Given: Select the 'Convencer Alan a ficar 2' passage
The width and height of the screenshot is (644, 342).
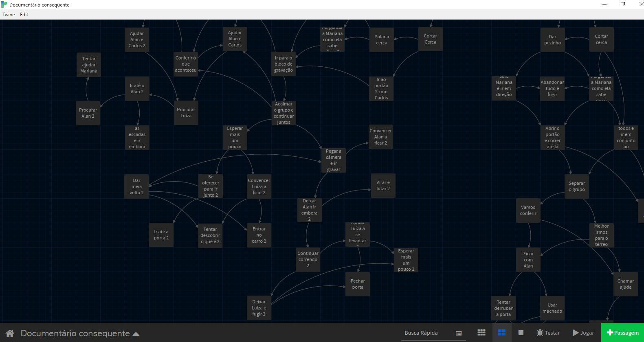Looking at the screenshot, I should pos(381,137).
